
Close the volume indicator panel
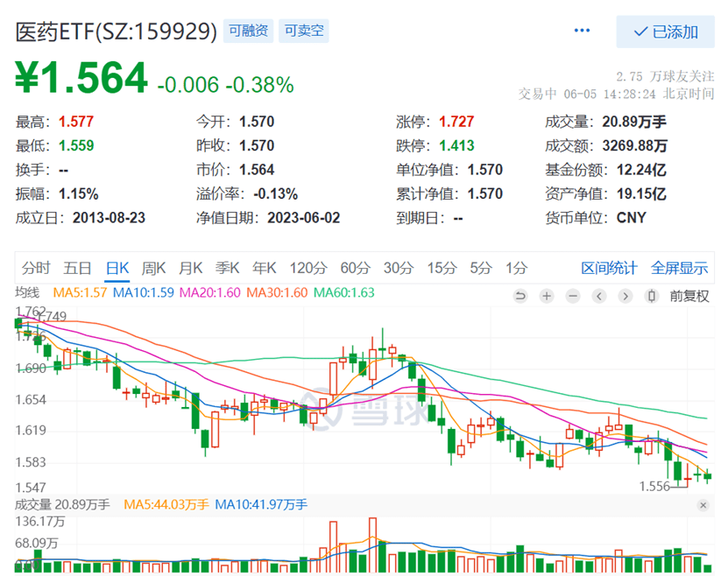[x=703, y=505]
